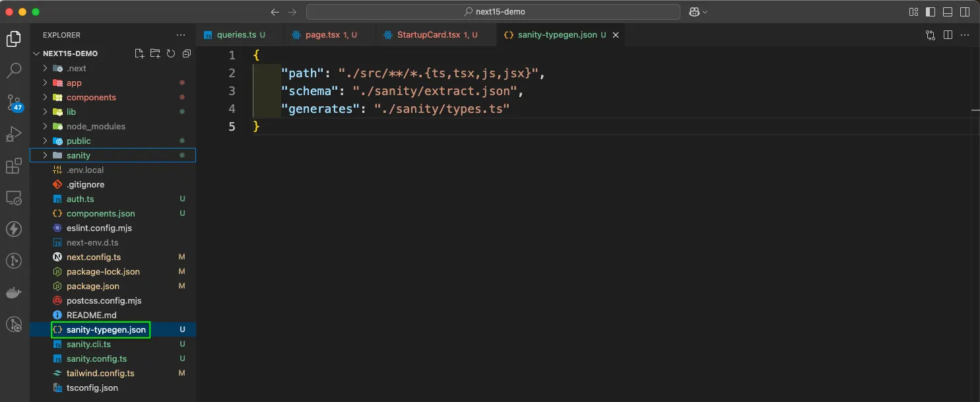Open the Customize Layout icon in title bar
980x402 pixels.
(x=914, y=12)
